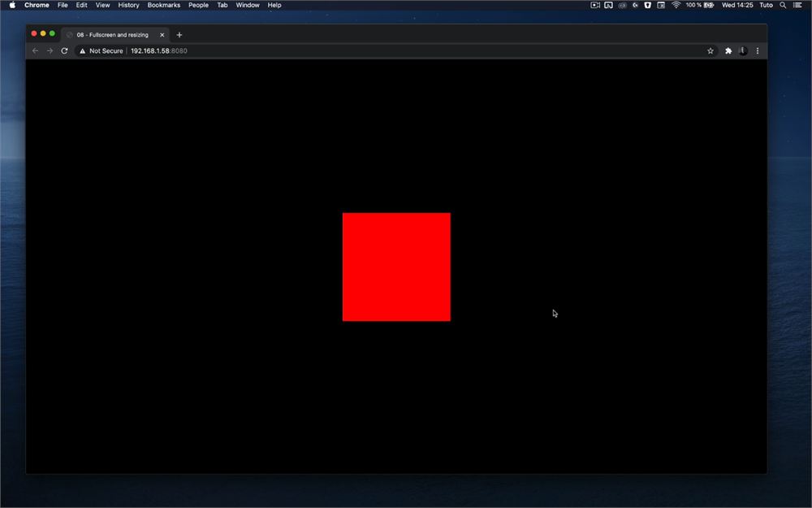Screen dimensions: 812x508
Task: Close the '08 - Fullscreen and resizing' tab
Action: pos(162,35)
